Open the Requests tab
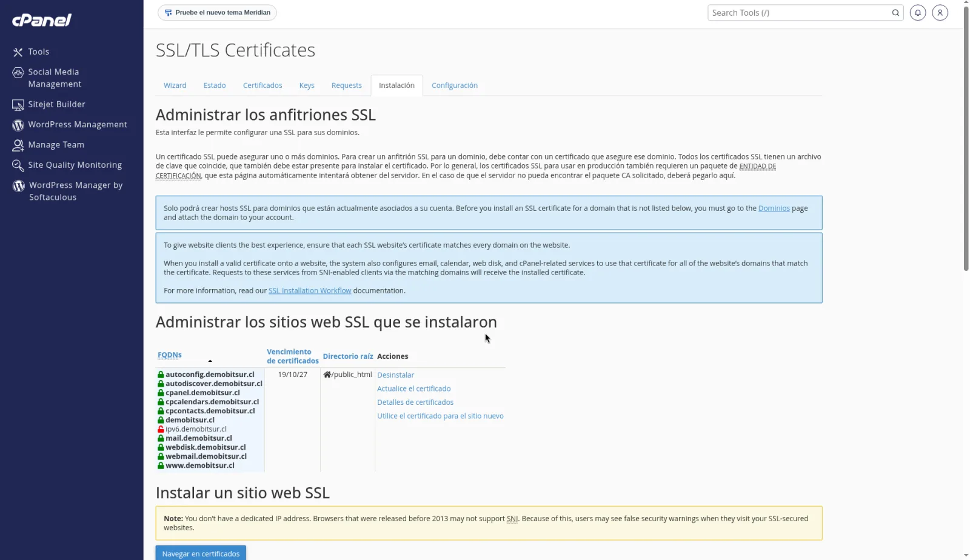This screenshot has height=560, width=970. click(x=346, y=85)
